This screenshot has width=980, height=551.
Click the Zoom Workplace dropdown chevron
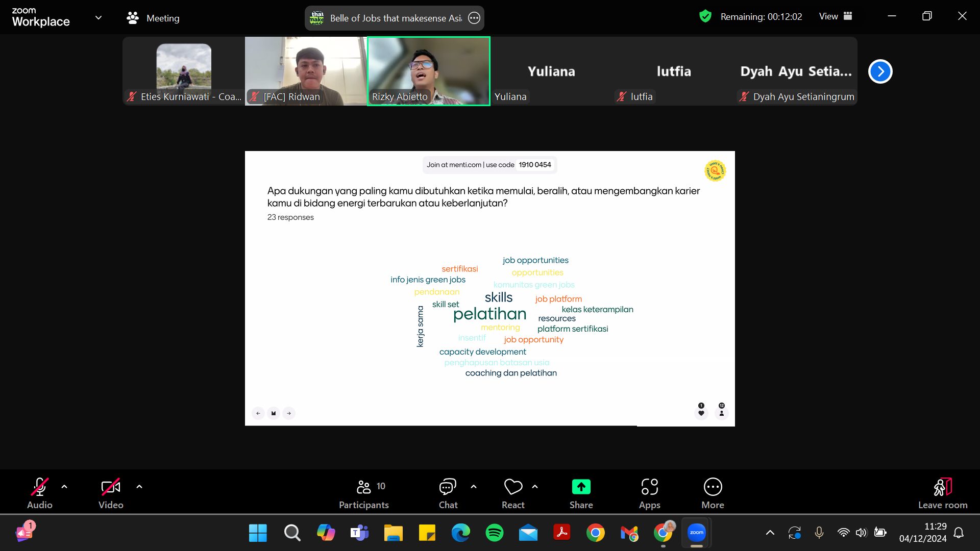point(99,18)
